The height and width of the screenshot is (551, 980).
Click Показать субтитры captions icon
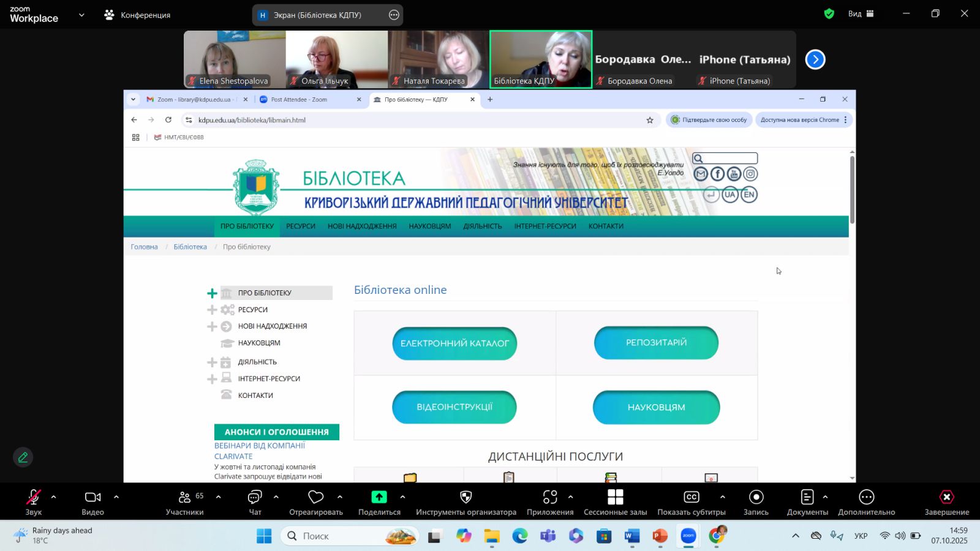[691, 498]
